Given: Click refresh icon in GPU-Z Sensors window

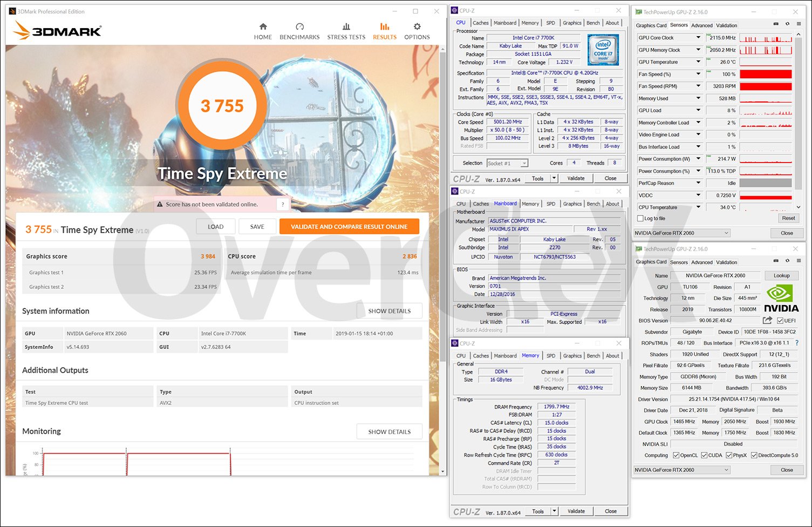Looking at the screenshot, I should point(788,24).
